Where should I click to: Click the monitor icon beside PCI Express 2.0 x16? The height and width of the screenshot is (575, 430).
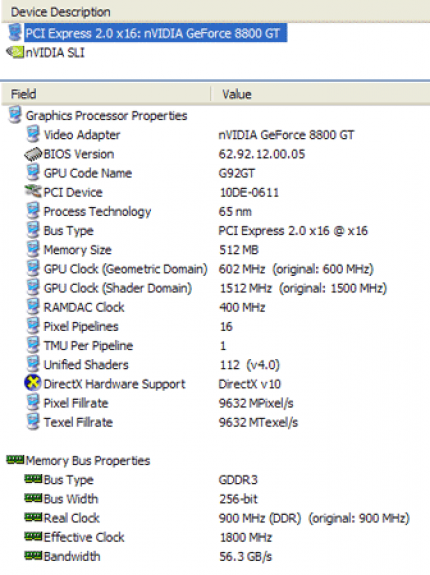[x=15, y=33]
